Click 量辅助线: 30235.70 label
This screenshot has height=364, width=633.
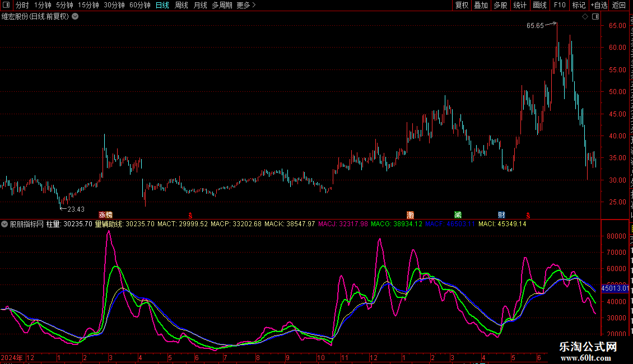coord(125,224)
